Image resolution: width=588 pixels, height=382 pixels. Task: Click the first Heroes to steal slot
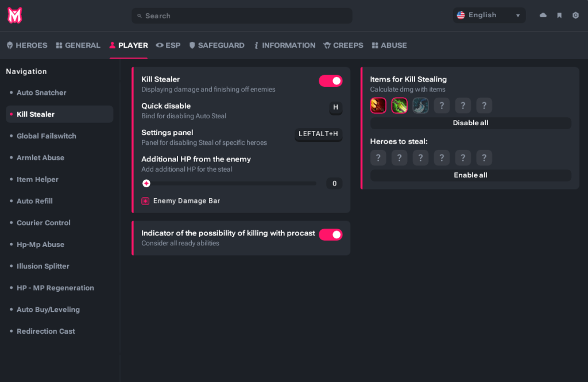378,158
